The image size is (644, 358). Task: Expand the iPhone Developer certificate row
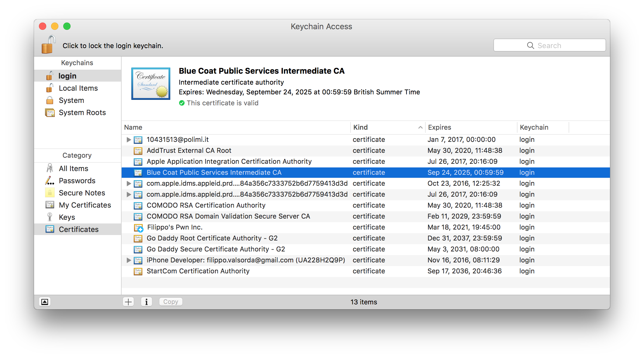[x=129, y=260]
